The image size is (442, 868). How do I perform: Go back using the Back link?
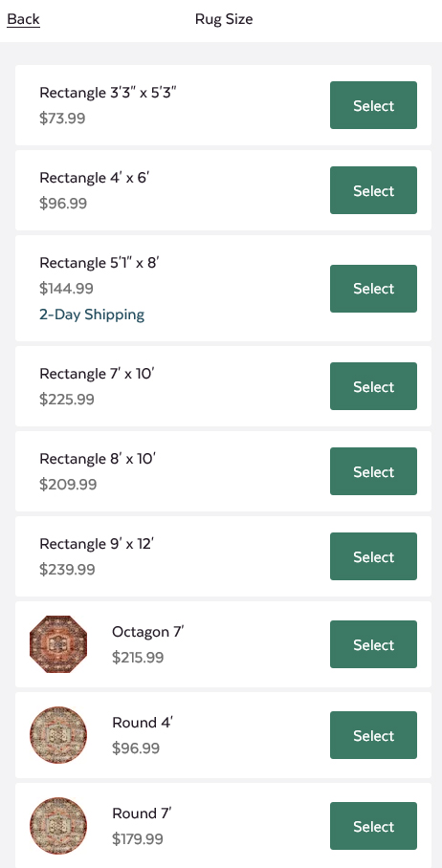point(23,19)
